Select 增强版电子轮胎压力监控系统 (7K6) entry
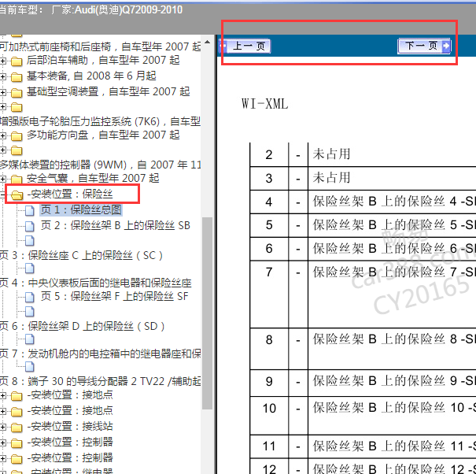The height and width of the screenshot is (474, 476). click(101, 121)
